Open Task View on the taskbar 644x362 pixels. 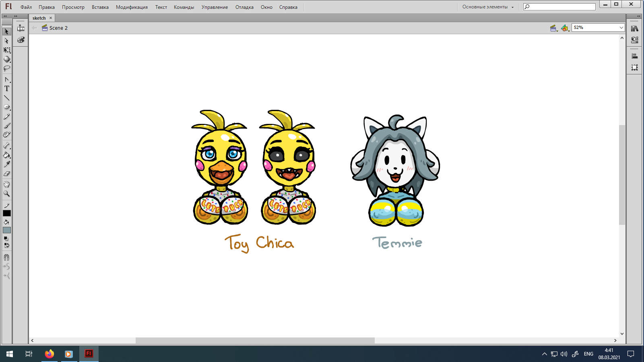29,354
